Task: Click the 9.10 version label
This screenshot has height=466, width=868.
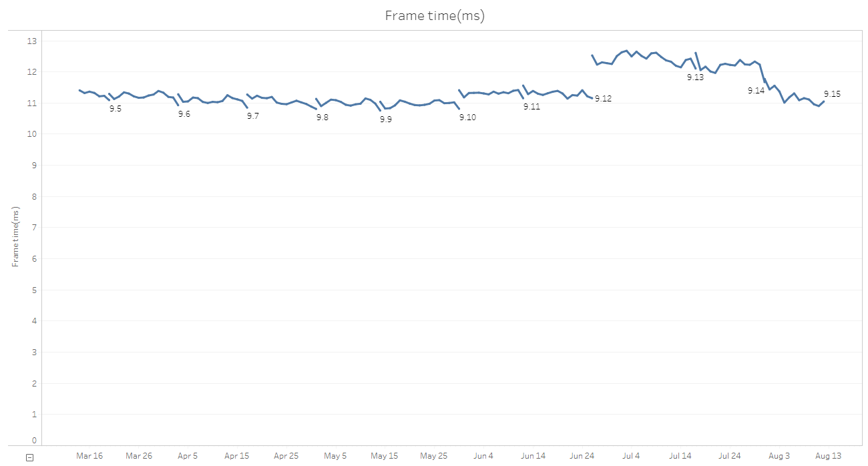Action: pyautogui.click(x=467, y=118)
